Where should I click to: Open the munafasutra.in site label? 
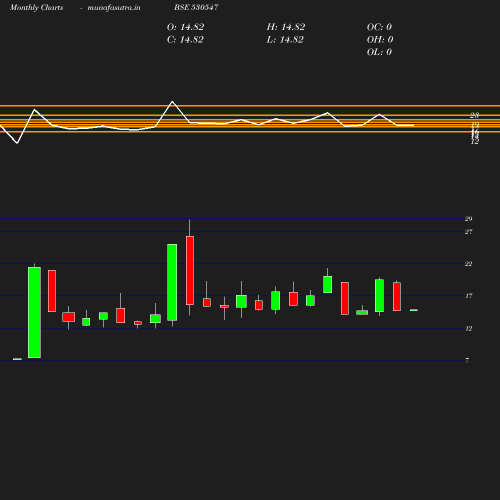coord(114,7)
